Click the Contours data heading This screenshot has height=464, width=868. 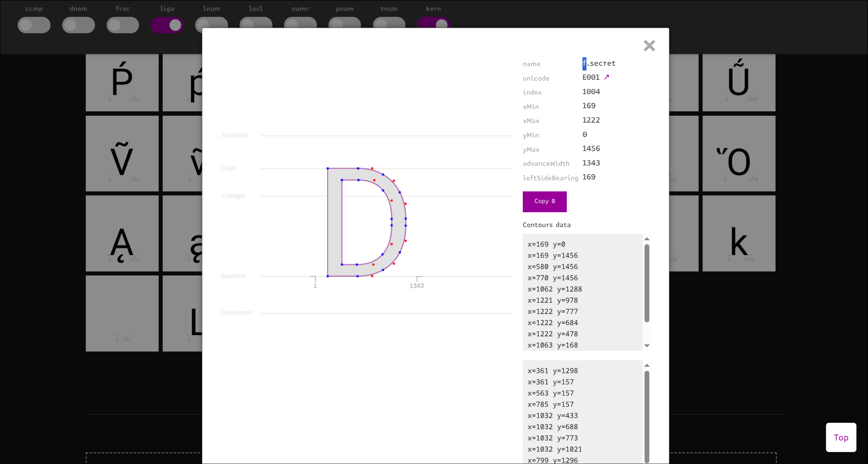click(546, 225)
